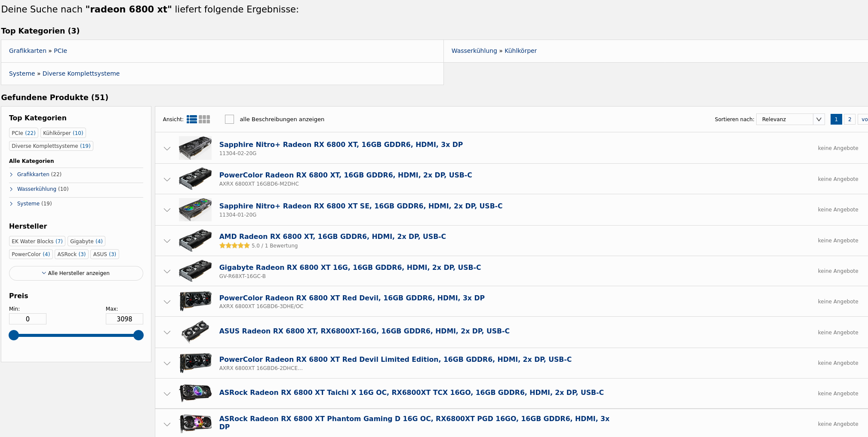Expand ASUS RX6800XT-16G description
This screenshot has height=437, width=868.
click(167, 332)
